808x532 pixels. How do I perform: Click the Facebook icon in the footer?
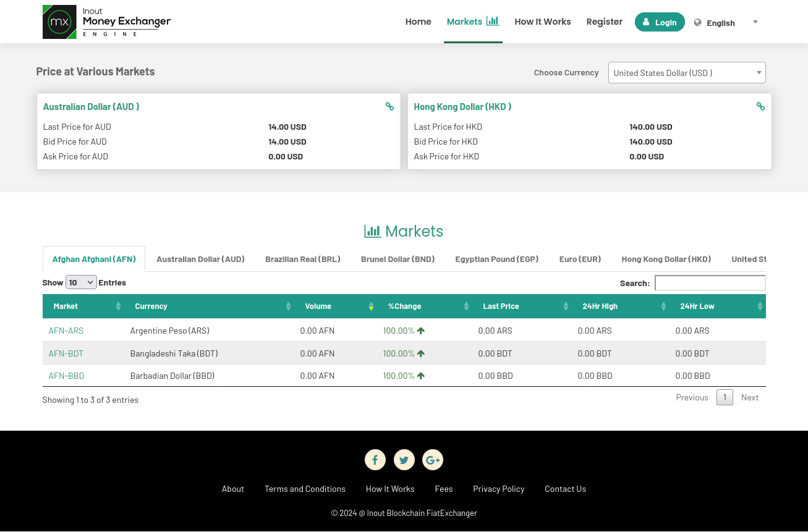click(375, 460)
